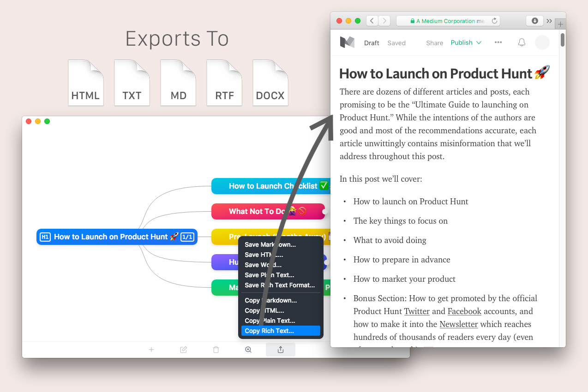This screenshot has height=392, width=588.
Task: Click the line 'In this post we'll cover:'
Action: (x=381, y=178)
